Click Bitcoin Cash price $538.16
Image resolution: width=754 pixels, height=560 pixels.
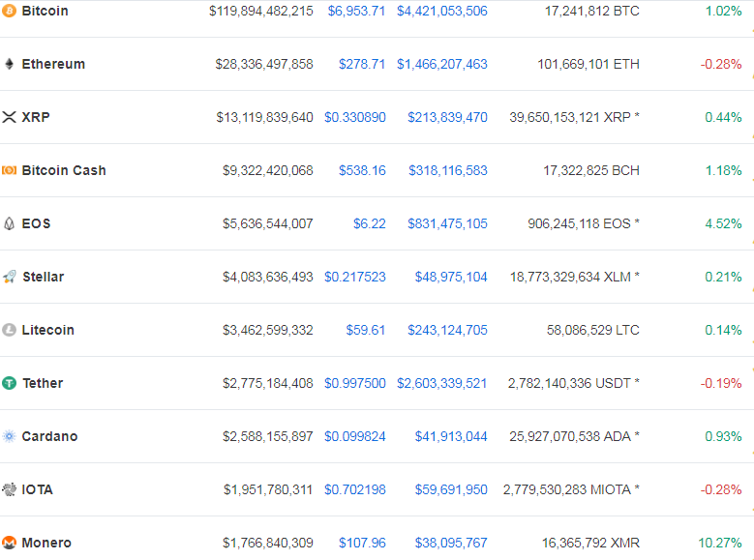362,170
